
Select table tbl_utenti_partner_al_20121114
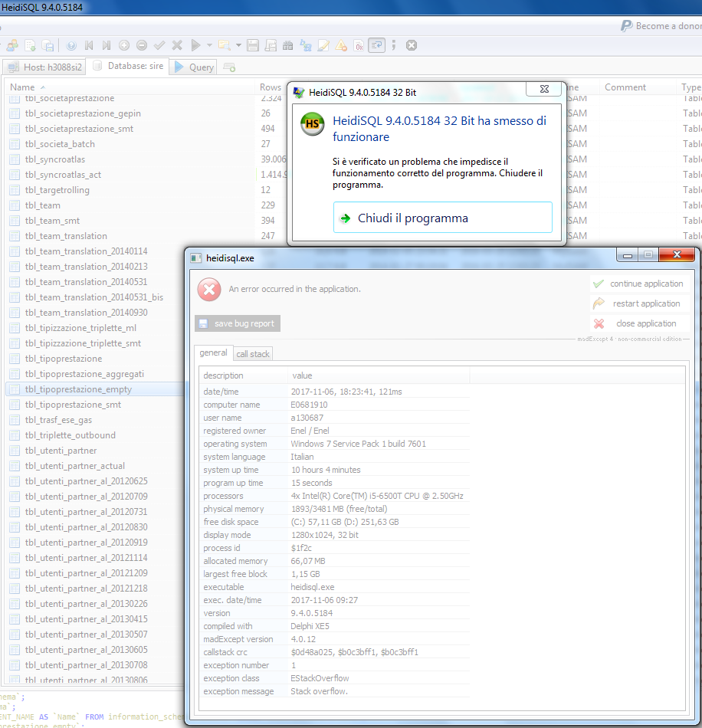point(86,558)
